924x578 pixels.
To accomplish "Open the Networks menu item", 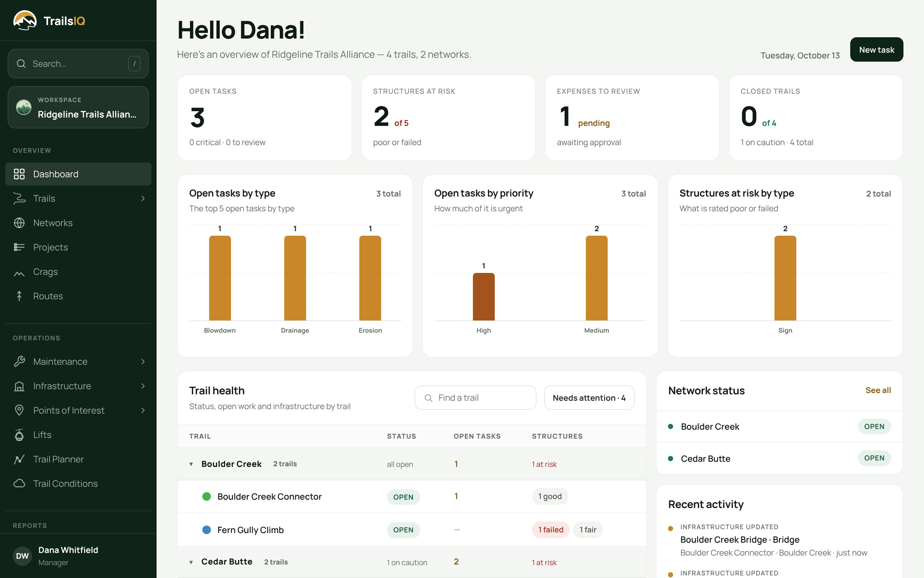I will pyautogui.click(x=78, y=223).
